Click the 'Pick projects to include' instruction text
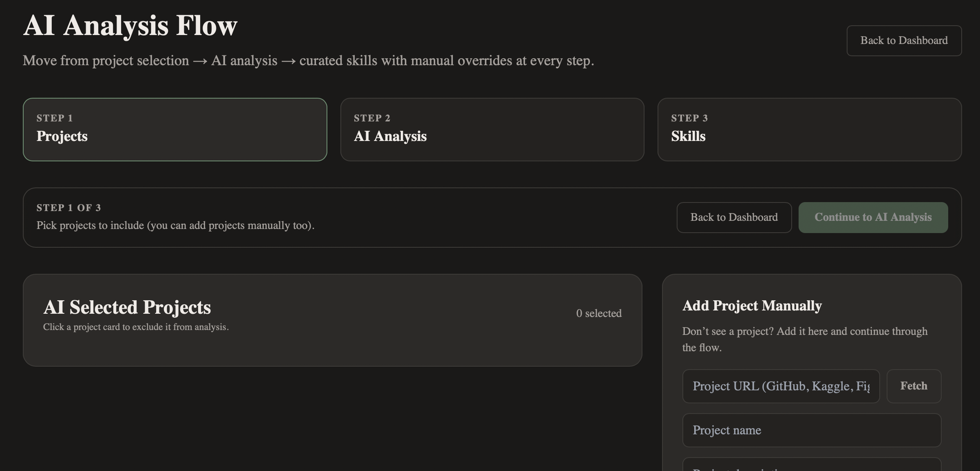 175,225
